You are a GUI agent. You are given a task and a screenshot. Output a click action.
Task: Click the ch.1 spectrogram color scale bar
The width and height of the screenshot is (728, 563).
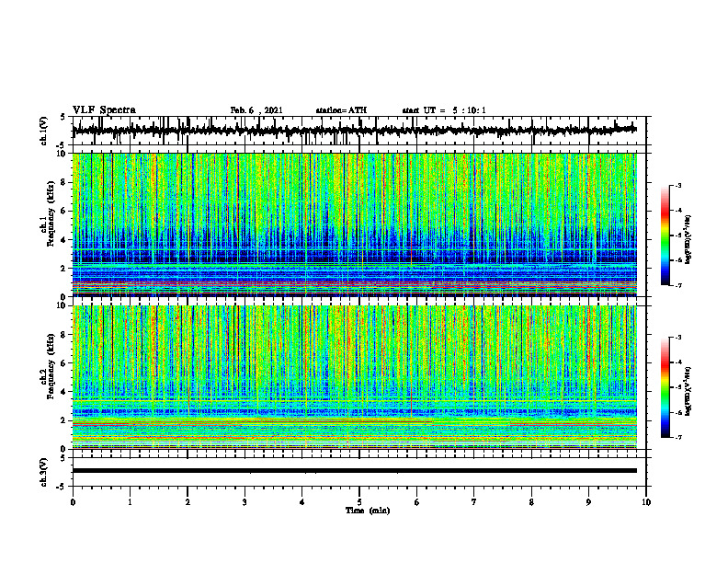click(665, 236)
